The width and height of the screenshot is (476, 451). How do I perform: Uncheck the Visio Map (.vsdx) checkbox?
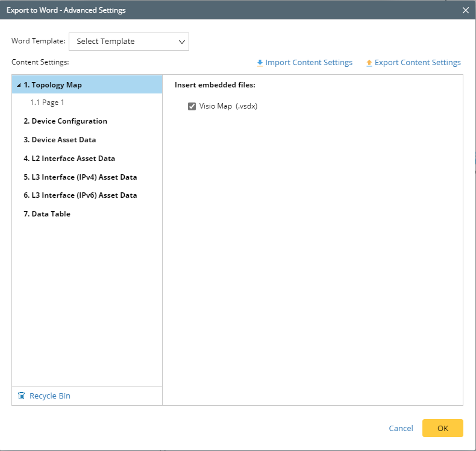[x=192, y=107]
